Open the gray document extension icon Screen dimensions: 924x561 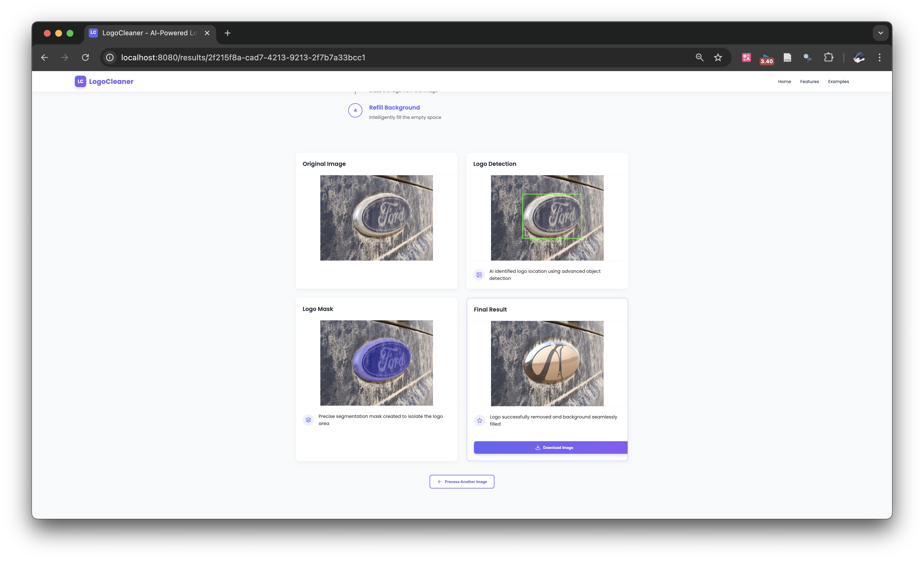(787, 57)
